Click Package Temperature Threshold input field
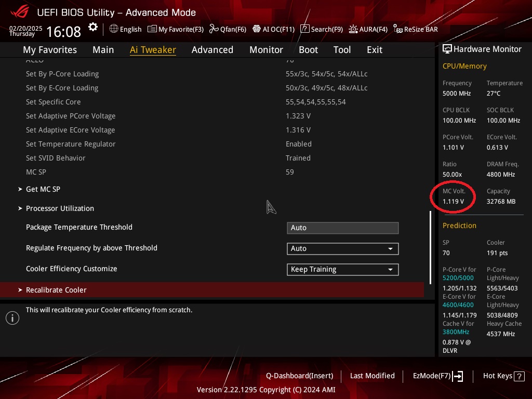Image resolution: width=532 pixels, height=399 pixels. pyautogui.click(x=343, y=228)
